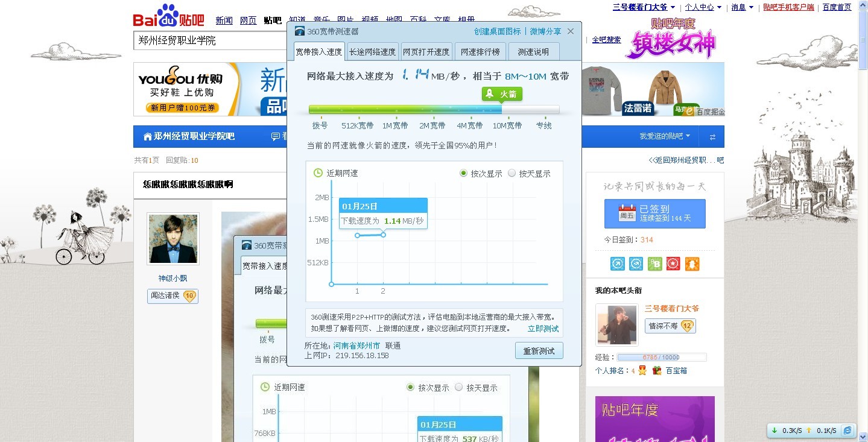The width and height of the screenshot is (868, 442).
Task: Go to 百度首页 link
Action: point(837,7)
